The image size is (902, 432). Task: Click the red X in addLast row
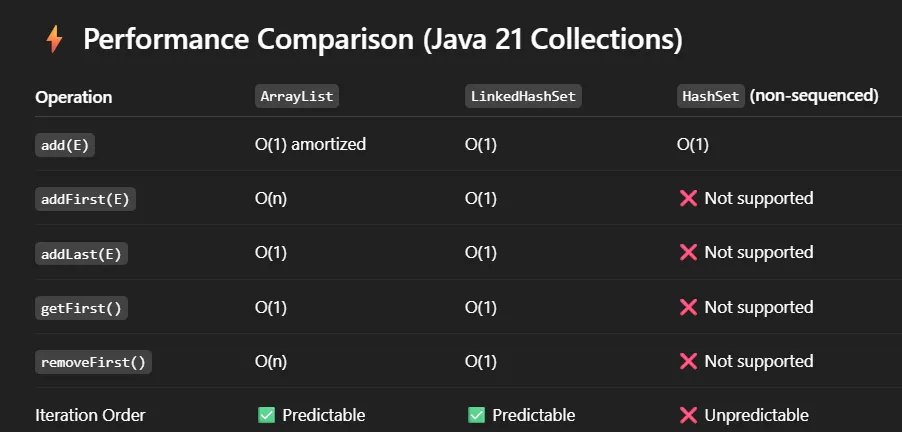tap(688, 253)
